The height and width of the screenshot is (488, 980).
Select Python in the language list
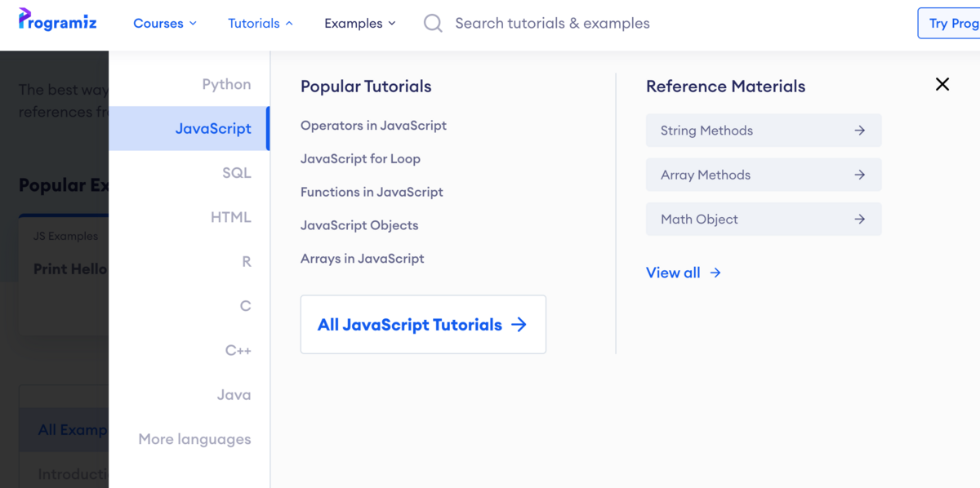(226, 84)
